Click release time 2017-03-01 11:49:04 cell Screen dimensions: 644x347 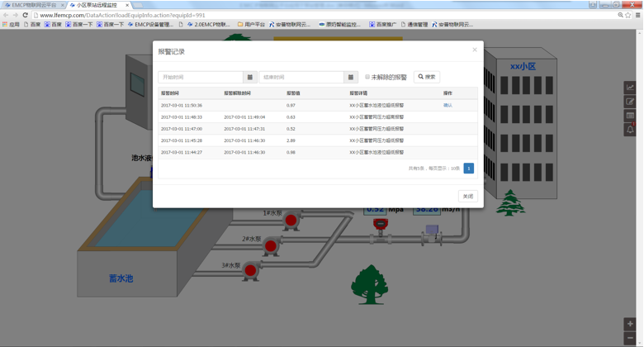tap(244, 117)
